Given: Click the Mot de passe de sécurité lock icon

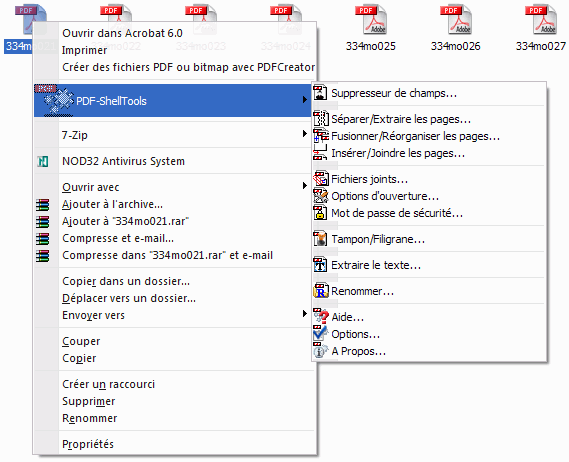Looking at the screenshot, I should point(320,213).
